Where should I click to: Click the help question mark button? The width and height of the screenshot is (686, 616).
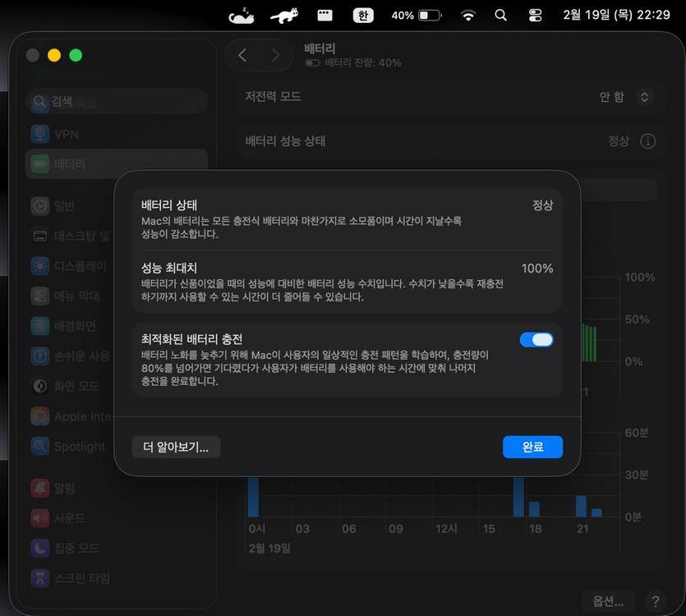pyautogui.click(x=655, y=600)
